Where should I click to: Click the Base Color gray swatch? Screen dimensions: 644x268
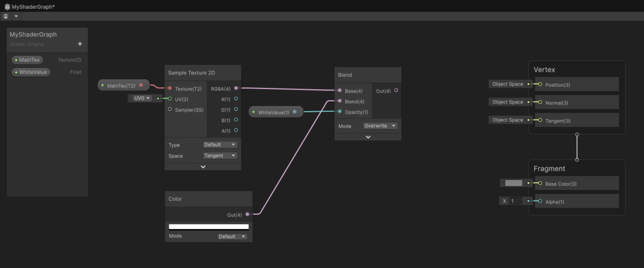[513, 183]
